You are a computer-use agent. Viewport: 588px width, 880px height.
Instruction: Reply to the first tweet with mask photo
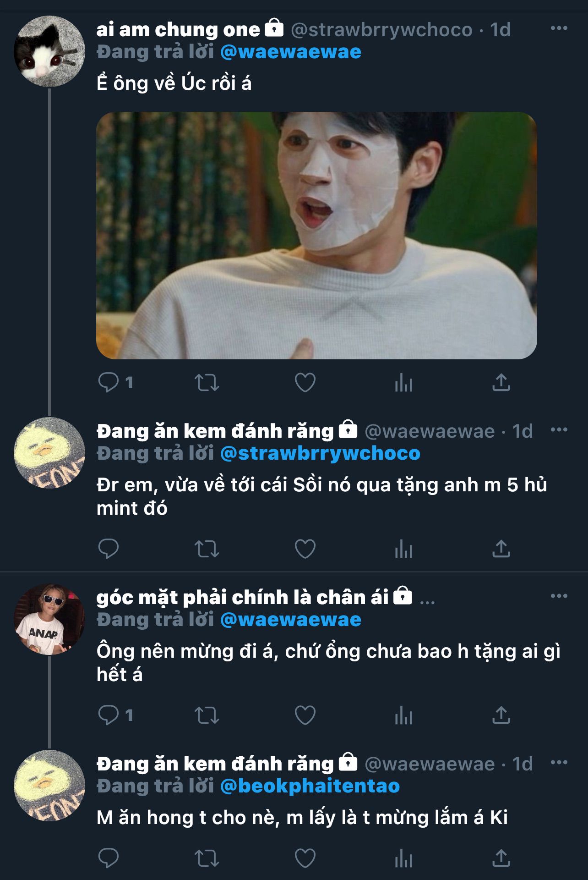pyautogui.click(x=109, y=382)
